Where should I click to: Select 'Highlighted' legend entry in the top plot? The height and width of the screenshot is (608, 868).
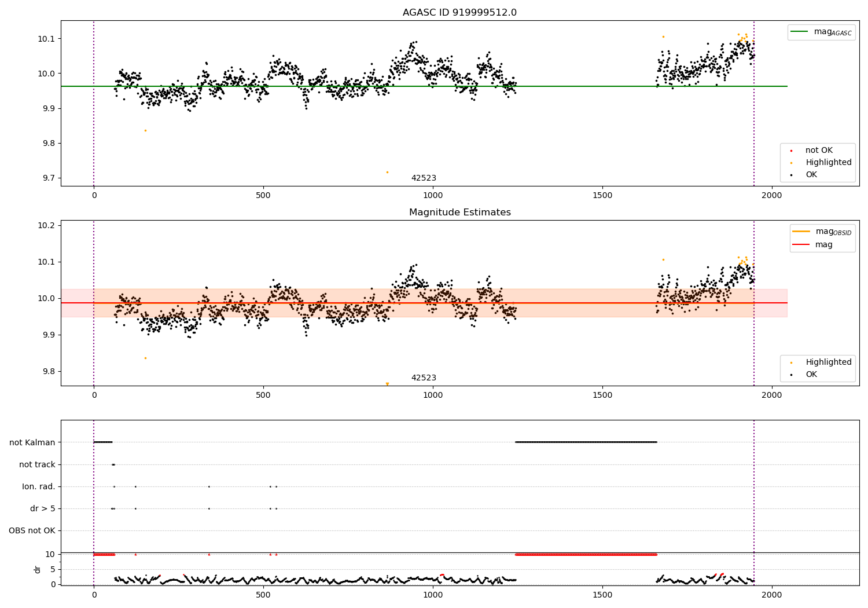click(x=829, y=163)
